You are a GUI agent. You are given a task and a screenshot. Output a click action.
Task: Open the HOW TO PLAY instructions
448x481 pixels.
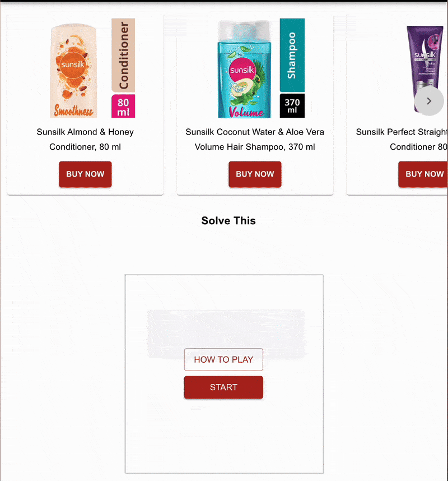click(x=223, y=359)
